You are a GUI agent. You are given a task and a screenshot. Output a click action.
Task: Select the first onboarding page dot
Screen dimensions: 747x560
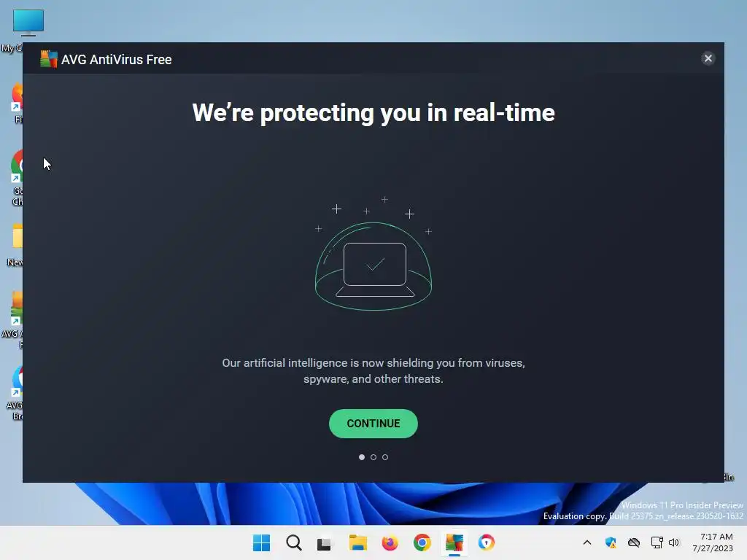pos(362,457)
